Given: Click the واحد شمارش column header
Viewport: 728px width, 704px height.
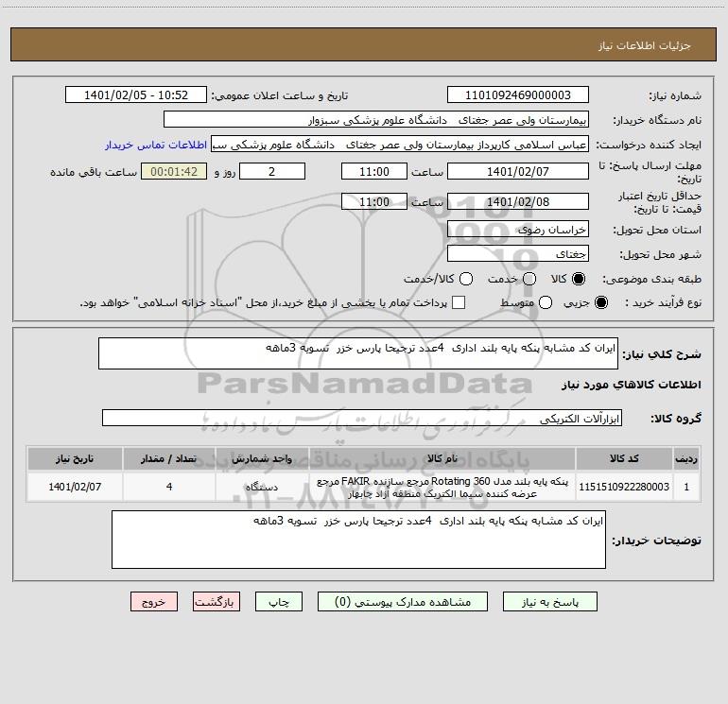Looking at the screenshot, I should click(262, 458).
